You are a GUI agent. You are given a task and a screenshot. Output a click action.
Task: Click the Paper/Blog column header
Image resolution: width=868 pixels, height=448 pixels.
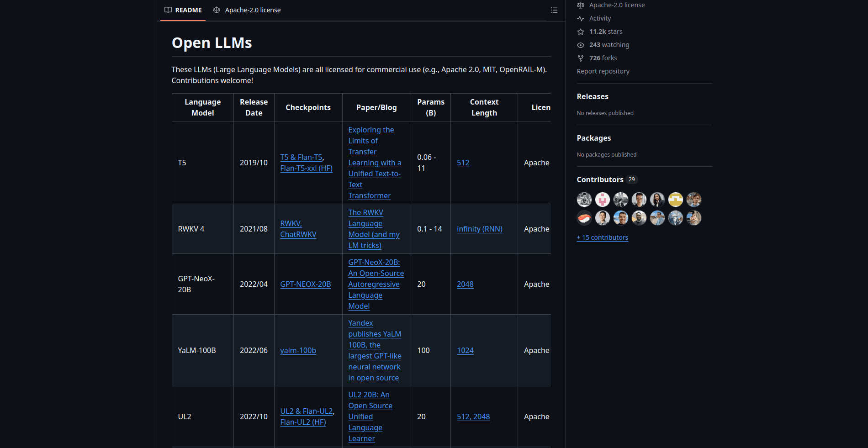click(x=376, y=107)
